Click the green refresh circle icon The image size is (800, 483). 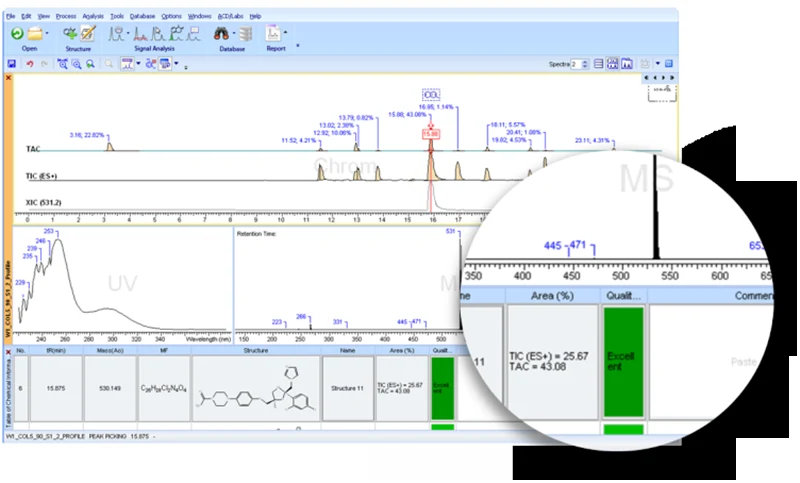click(x=17, y=34)
